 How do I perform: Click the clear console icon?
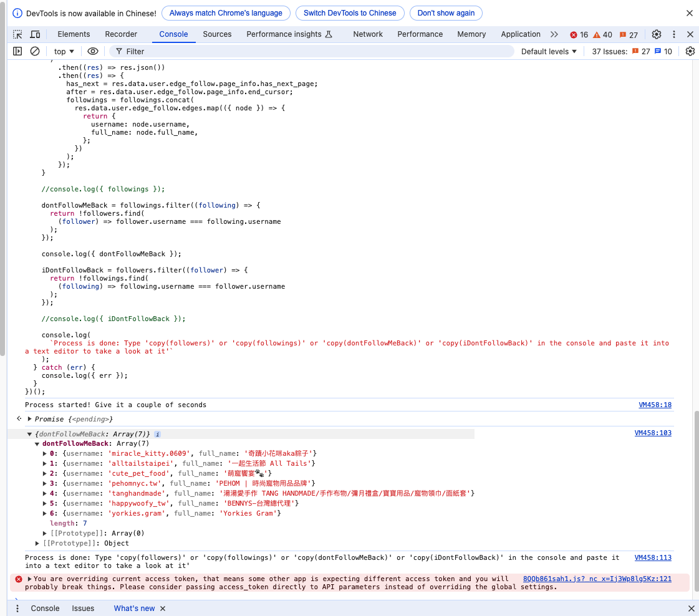click(x=35, y=51)
